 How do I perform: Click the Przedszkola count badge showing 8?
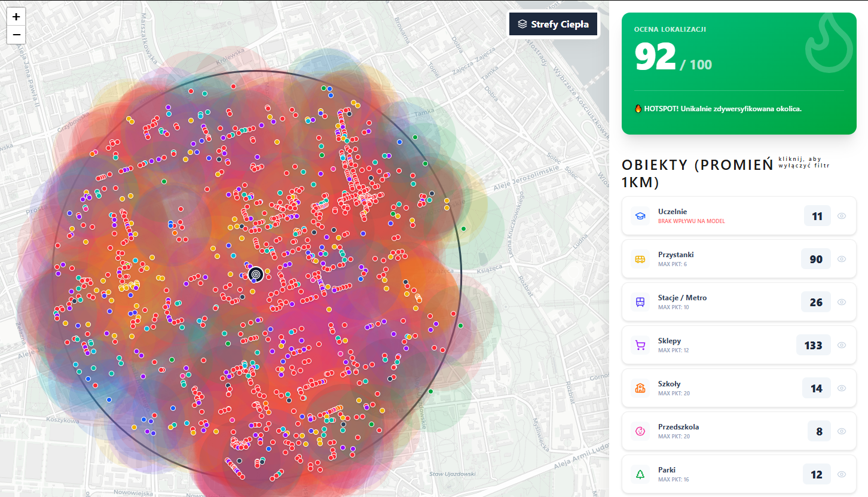tap(818, 431)
